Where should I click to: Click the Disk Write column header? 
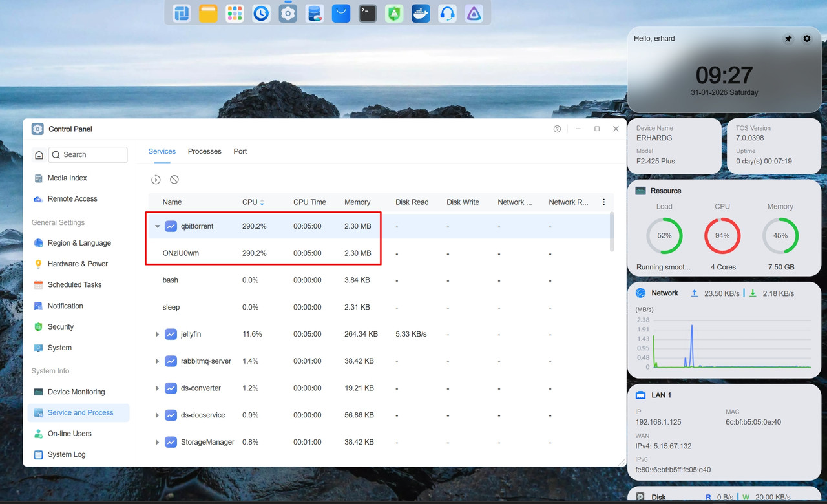coord(463,202)
